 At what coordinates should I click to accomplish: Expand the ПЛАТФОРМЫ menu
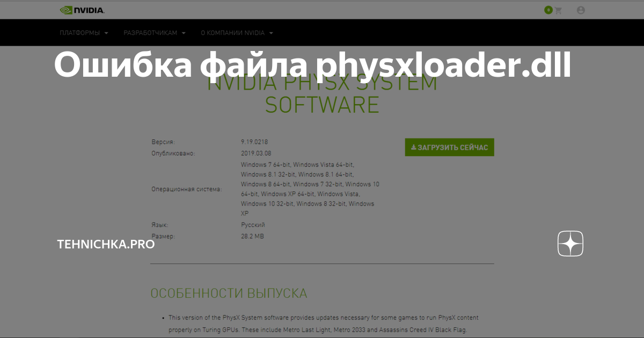84,33
